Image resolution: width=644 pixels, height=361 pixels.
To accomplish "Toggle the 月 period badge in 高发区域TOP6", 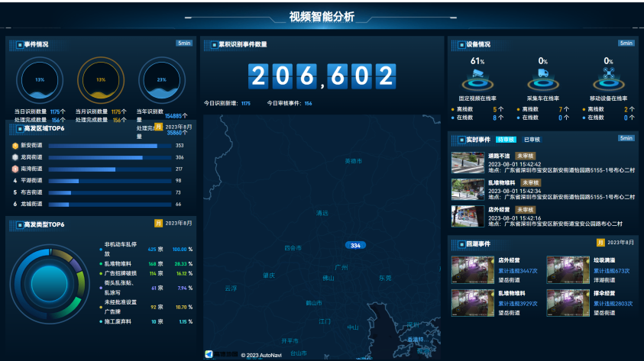I will (159, 127).
